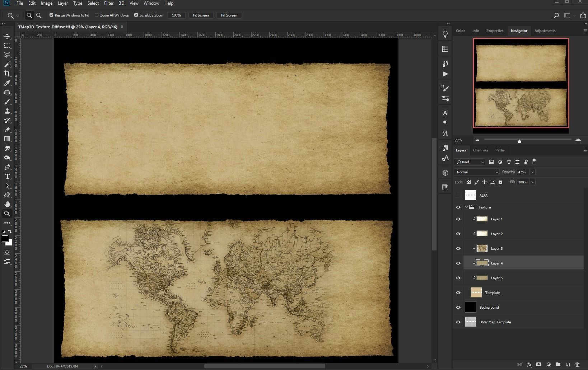Open the Navigator panel group menu
Viewport: 588px width, 370px height.
(585, 31)
